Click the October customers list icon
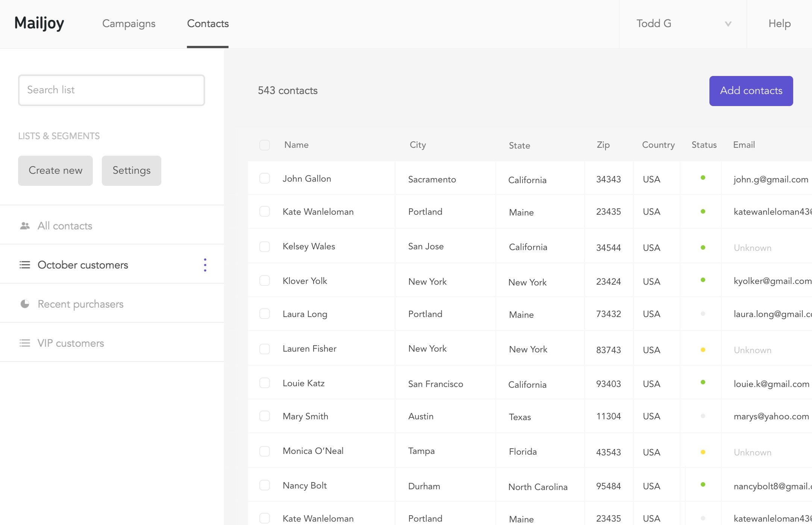 [x=24, y=265]
